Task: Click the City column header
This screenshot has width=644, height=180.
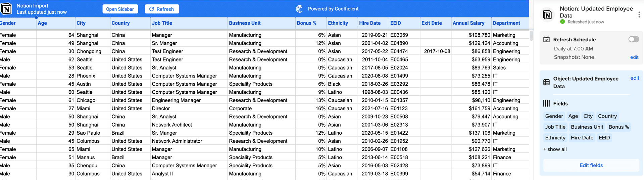Action: 93,23
